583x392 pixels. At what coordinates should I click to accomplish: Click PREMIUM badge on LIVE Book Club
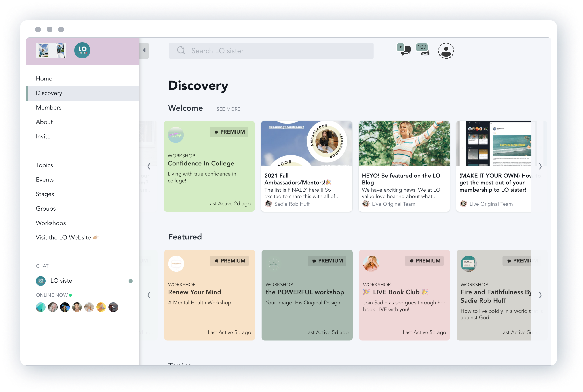click(424, 261)
